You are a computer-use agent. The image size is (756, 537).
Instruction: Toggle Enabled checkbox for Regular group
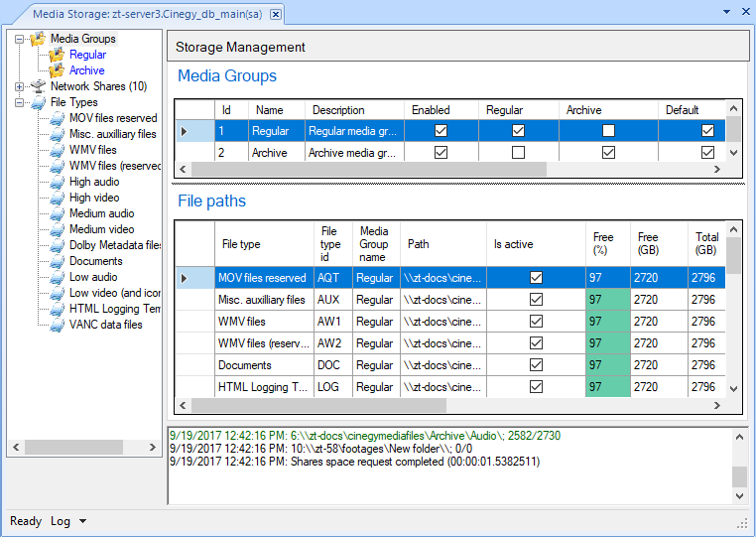(441, 131)
